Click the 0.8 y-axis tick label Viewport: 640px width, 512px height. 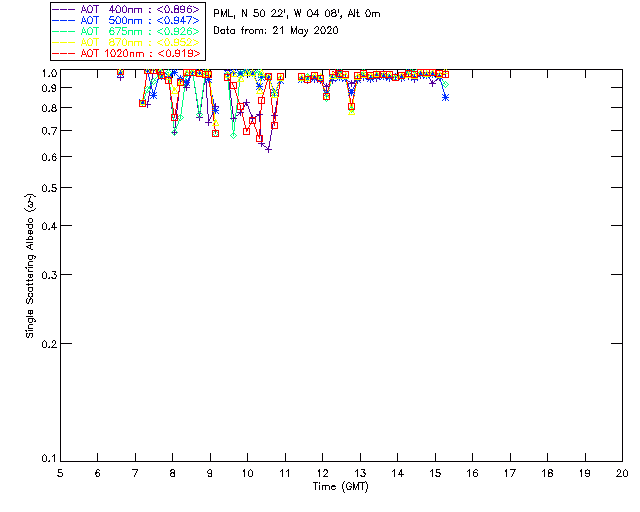(49, 108)
